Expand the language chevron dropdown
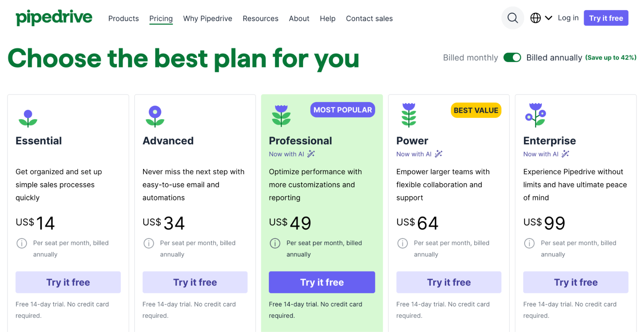This screenshot has height=332, width=644. click(x=548, y=18)
